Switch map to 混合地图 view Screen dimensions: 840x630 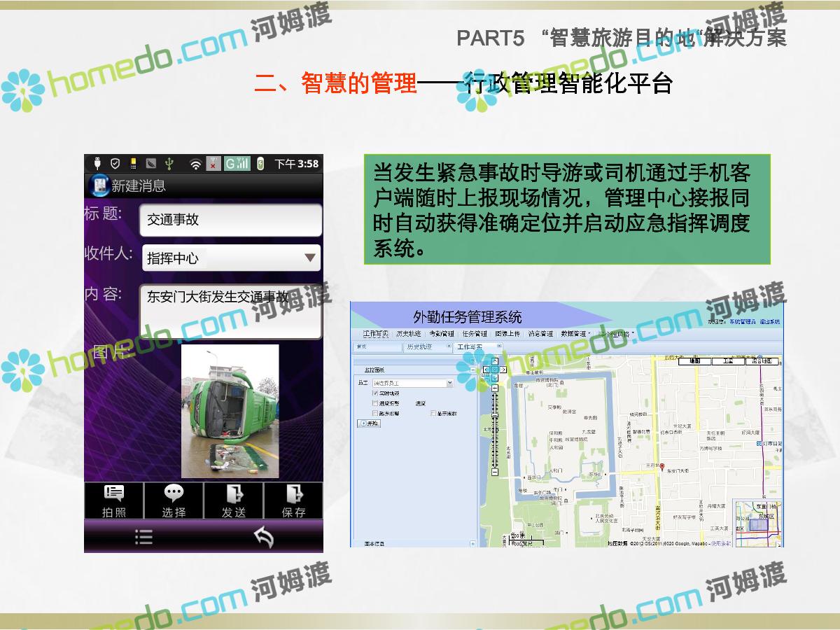point(762,361)
